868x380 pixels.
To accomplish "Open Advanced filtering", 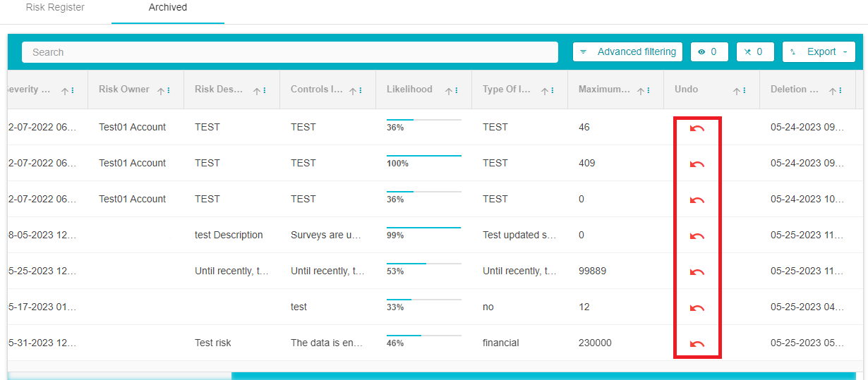I will (x=627, y=52).
